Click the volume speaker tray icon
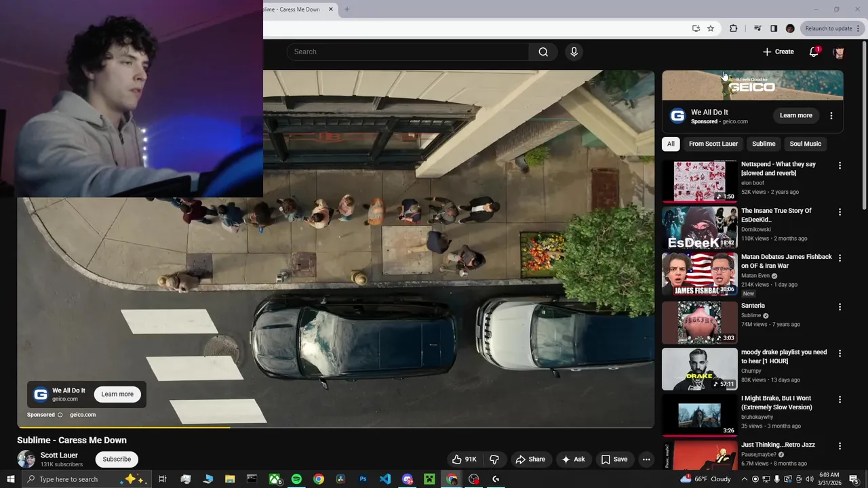Screen dimensions: 868x488 click(x=810, y=479)
